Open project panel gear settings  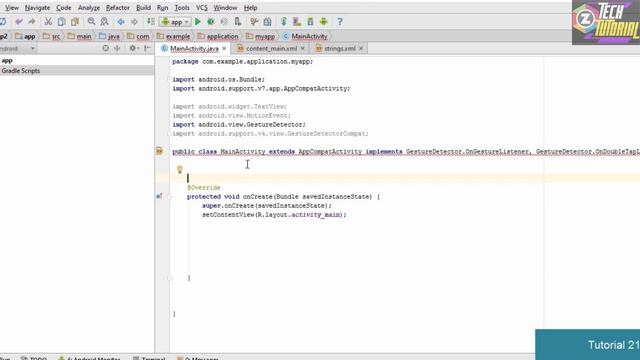point(133,48)
